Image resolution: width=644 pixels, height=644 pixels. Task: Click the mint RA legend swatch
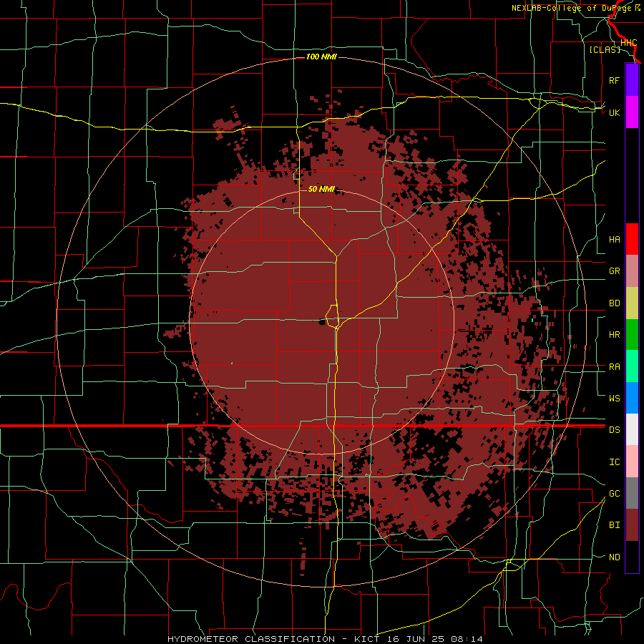(632, 366)
